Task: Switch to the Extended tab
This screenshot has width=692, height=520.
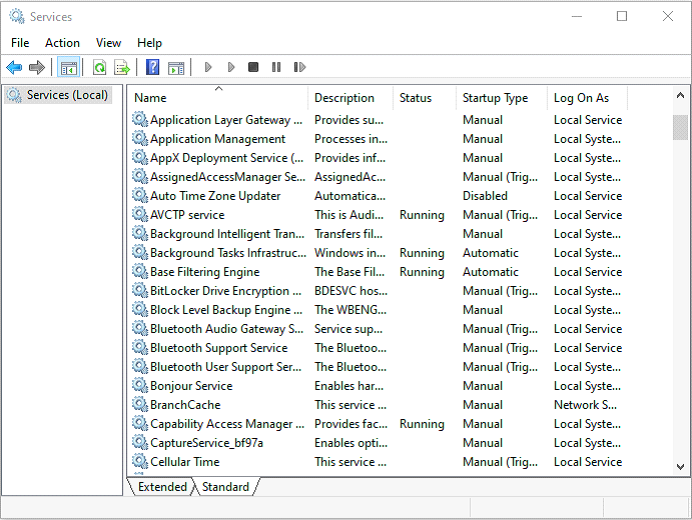Action: pos(162,487)
